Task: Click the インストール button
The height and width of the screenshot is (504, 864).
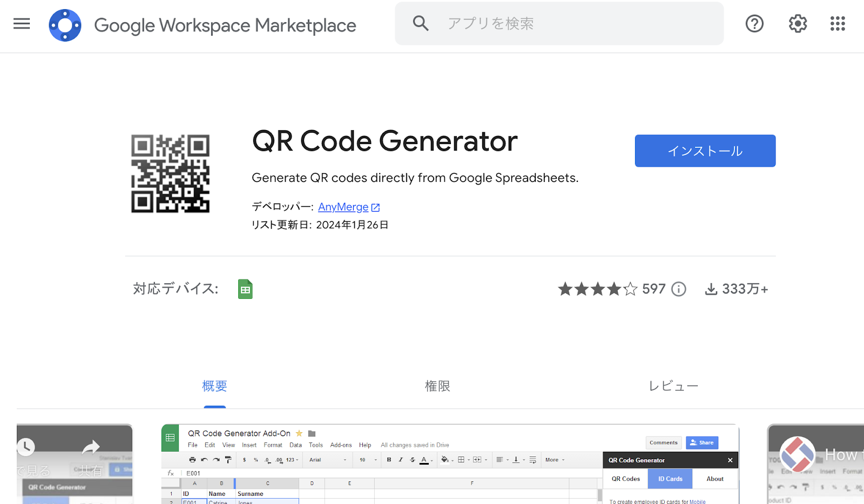Action: click(705, 151)
